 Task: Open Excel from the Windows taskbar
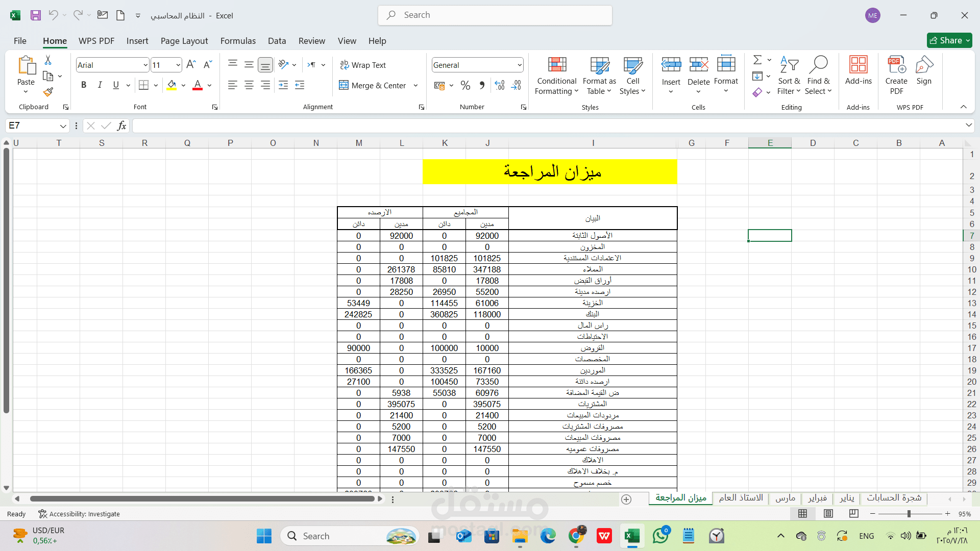[632, 536]
